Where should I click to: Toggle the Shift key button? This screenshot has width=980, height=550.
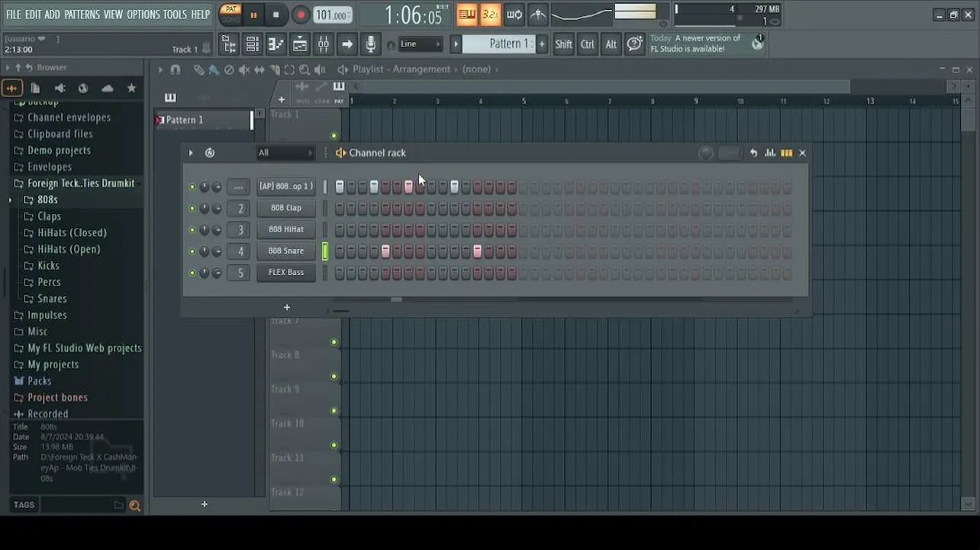[563, 44]
